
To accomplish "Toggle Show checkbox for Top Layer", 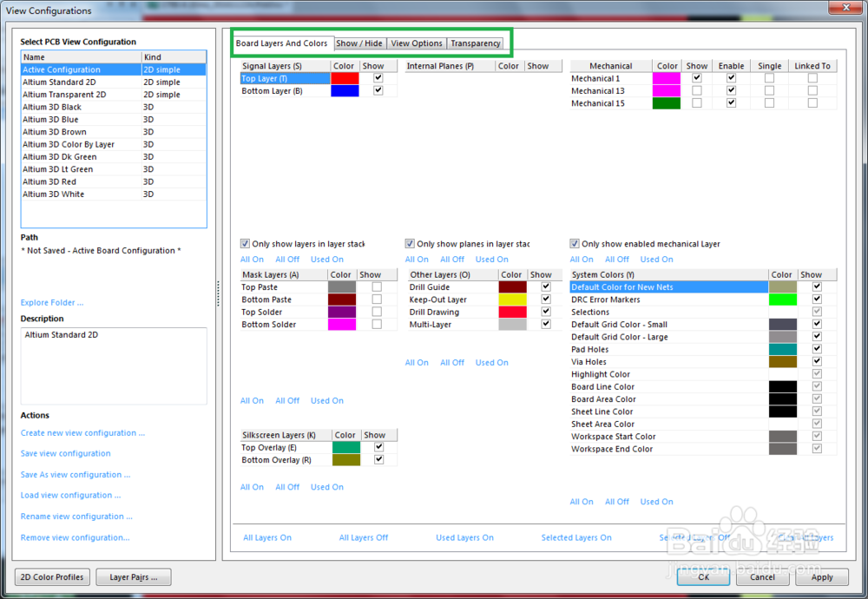I will coord(378,78).
